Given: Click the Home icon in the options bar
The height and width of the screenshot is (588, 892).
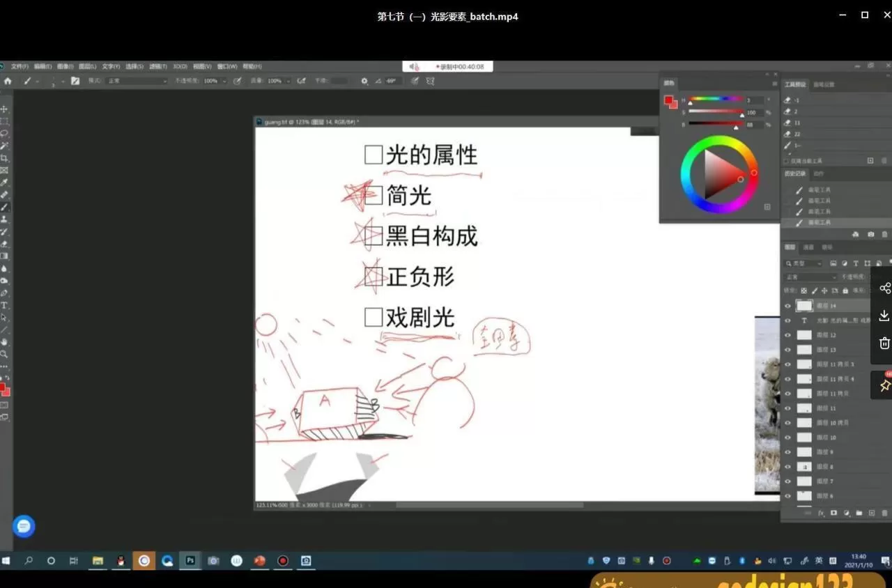Looking at the screenshot, I should click(8, 80).
